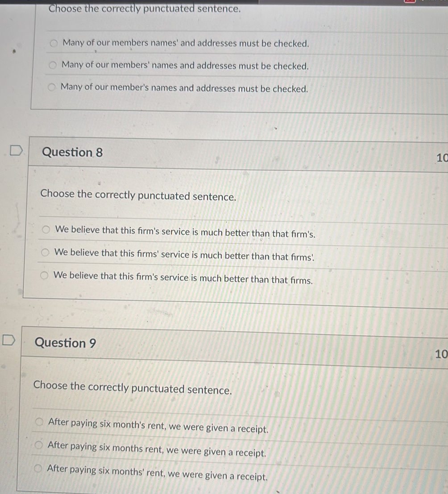
Task: Click answer text "Many of our members' names"
Action: pos(185,66)
